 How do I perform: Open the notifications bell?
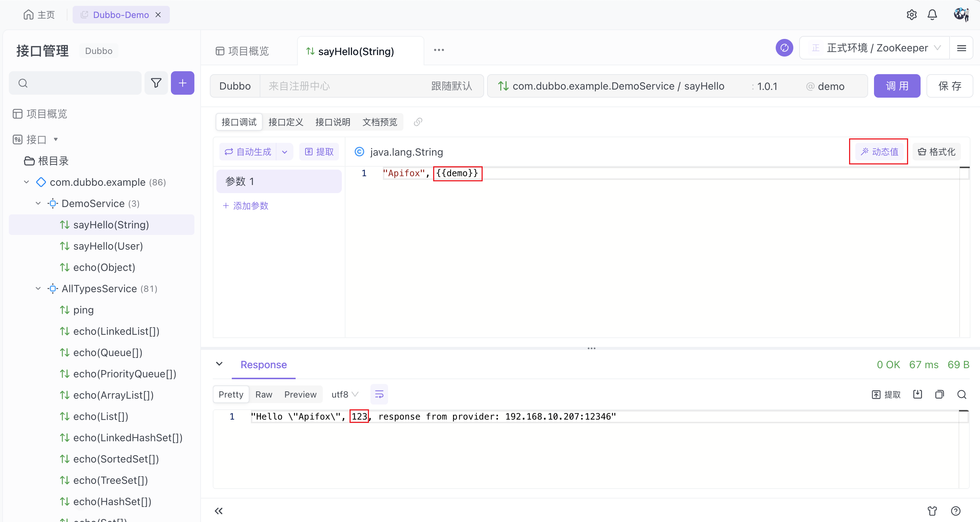(x=932, y=15)
